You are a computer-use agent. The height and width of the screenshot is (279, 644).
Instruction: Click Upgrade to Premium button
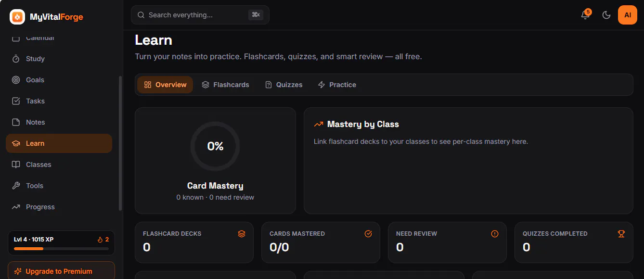point(61,270)
